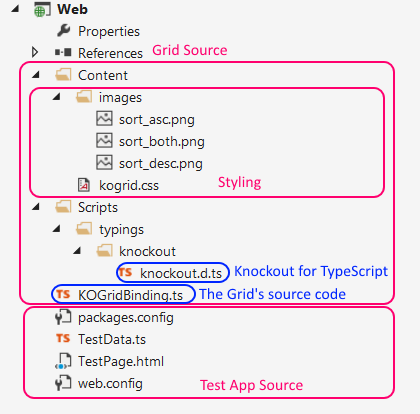Click the Properties wrench icon

point(63,31)
